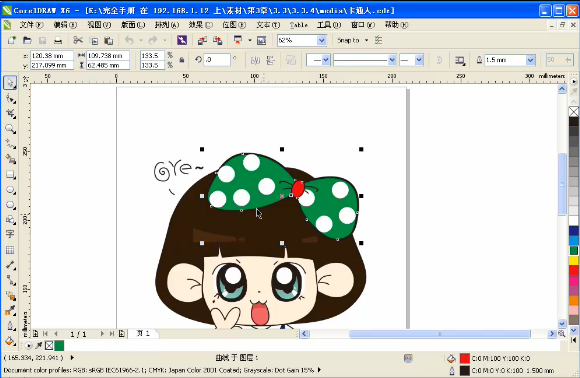The image size is (580, 378).
Task: Open the zoom level dropdown
Action: point(321,40)
